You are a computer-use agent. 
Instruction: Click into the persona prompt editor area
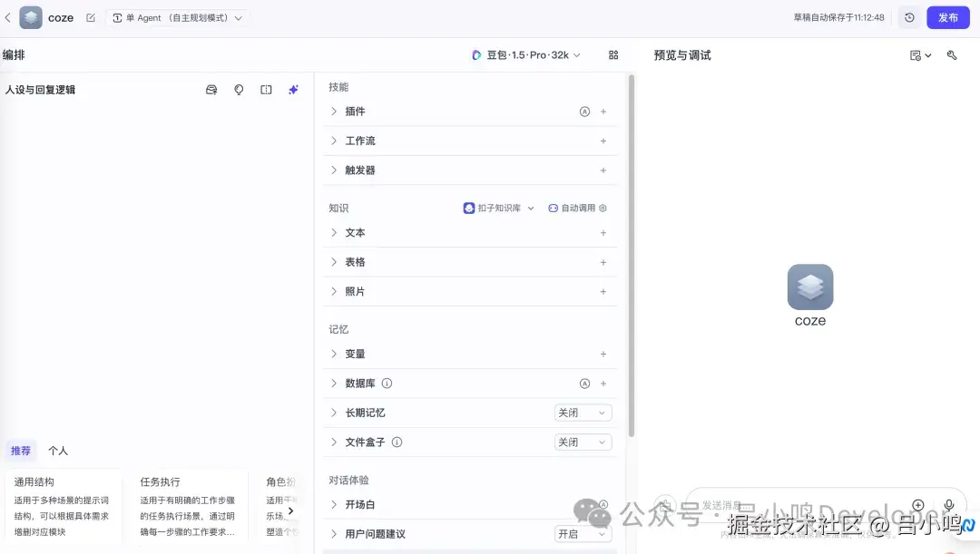click(x=156, y=268)
